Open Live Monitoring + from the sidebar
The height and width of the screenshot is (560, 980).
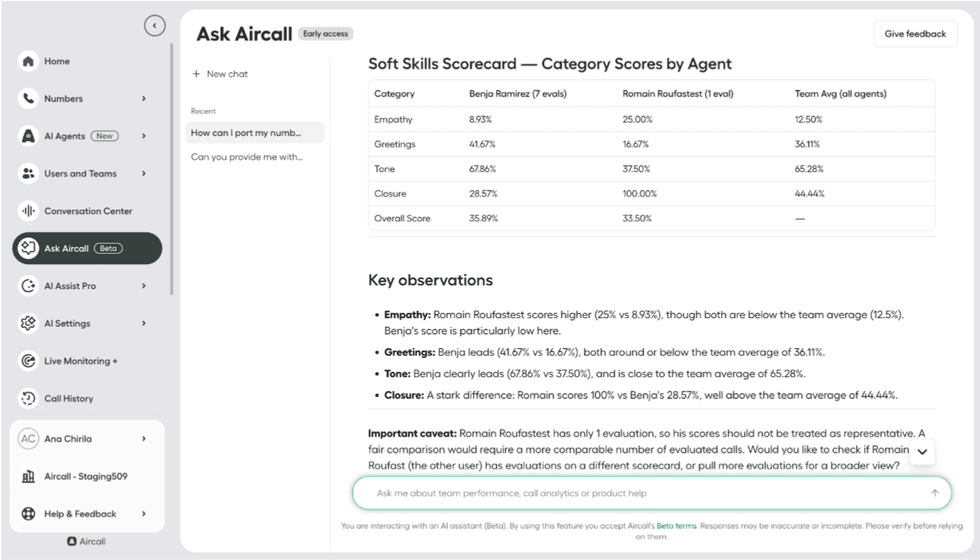point(87,361)
